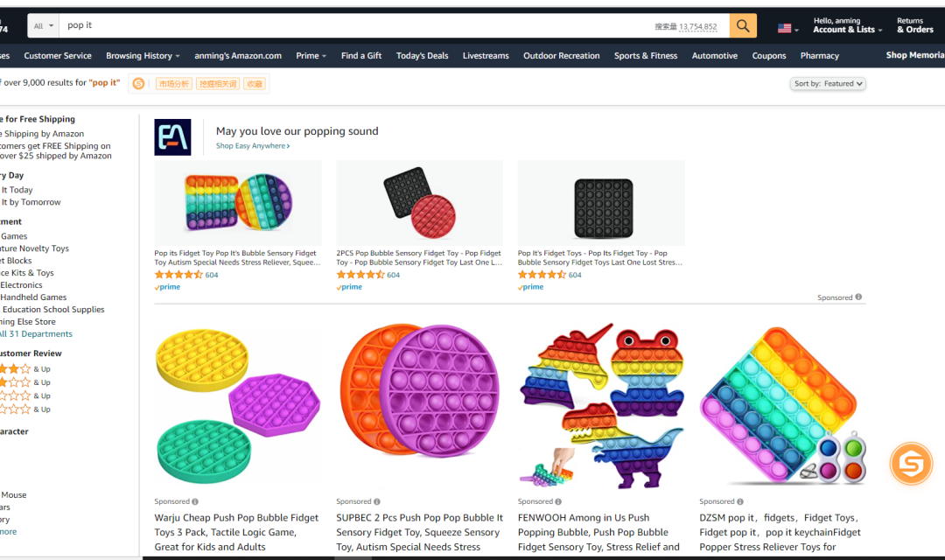
Task: Open the Coupons navigation item
Action: [768, 55]
